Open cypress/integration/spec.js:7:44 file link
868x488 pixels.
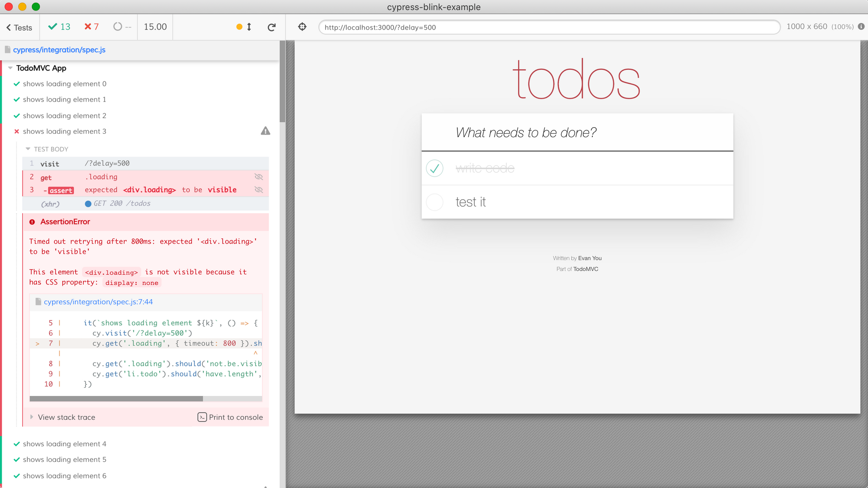click(x=98, y=302)
